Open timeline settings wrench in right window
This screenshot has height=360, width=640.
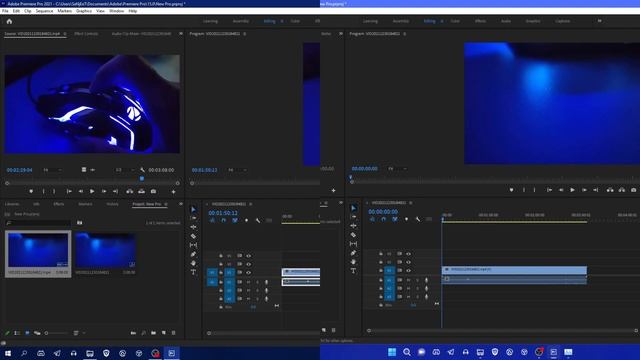(x=418, y=219)
